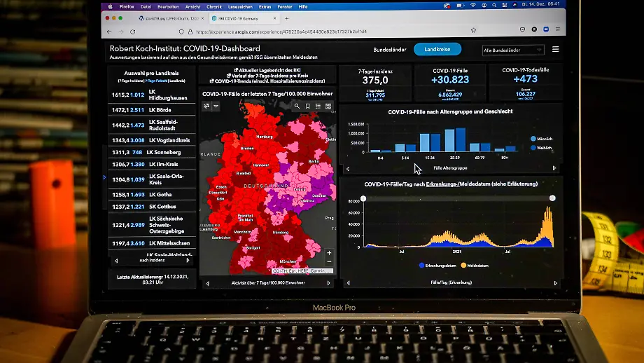The height and width of the screenshot is (363, 644).
Task: Zoom in on the map with plus button
Action: (328, 252)
